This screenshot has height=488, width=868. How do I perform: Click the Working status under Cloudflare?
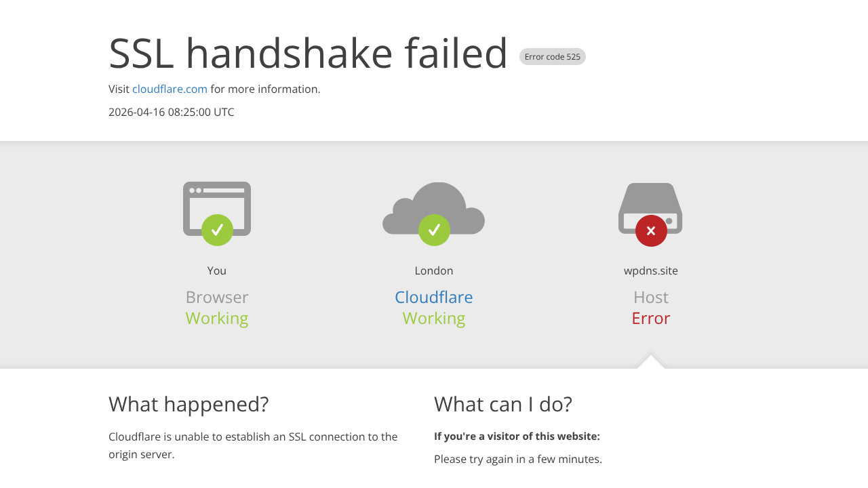[x=434, y=318]
